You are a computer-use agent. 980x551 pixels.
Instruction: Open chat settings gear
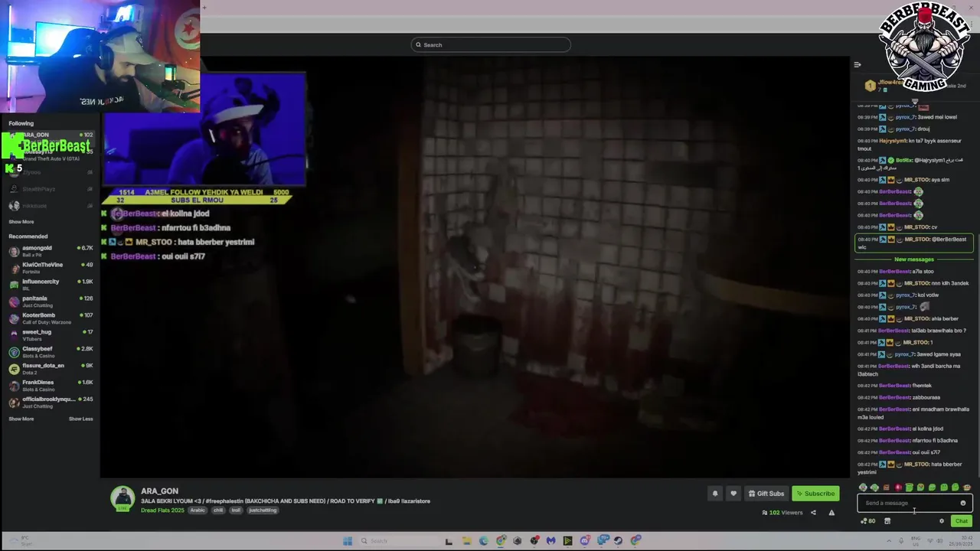coord(942,521)
